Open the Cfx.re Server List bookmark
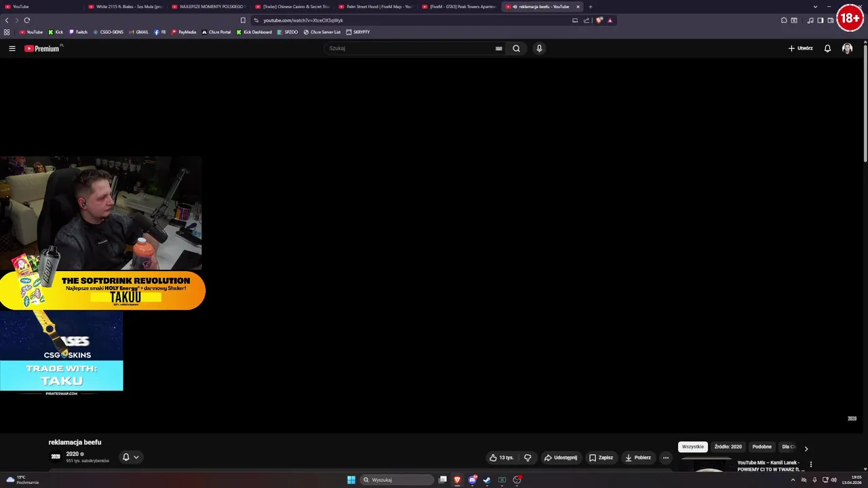The image size is (868, 488). pyautogui.click(x=322, y=32)
